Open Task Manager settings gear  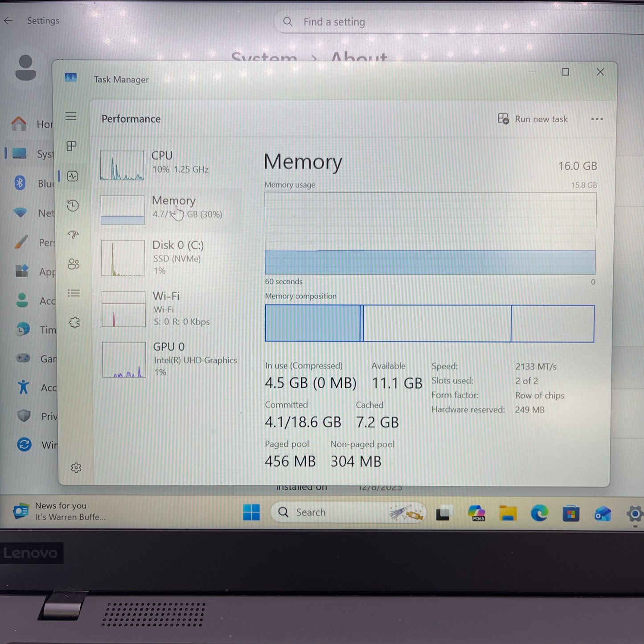[x=76, y=467]
